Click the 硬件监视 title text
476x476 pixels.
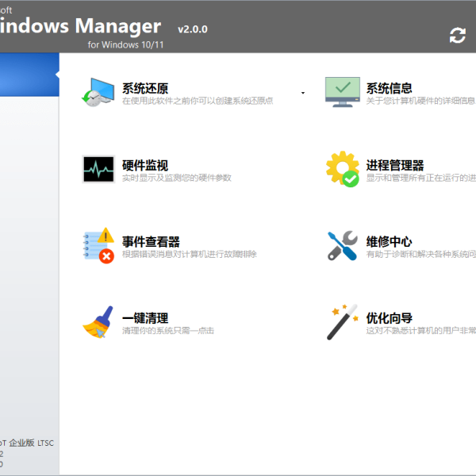click(145, 166)
